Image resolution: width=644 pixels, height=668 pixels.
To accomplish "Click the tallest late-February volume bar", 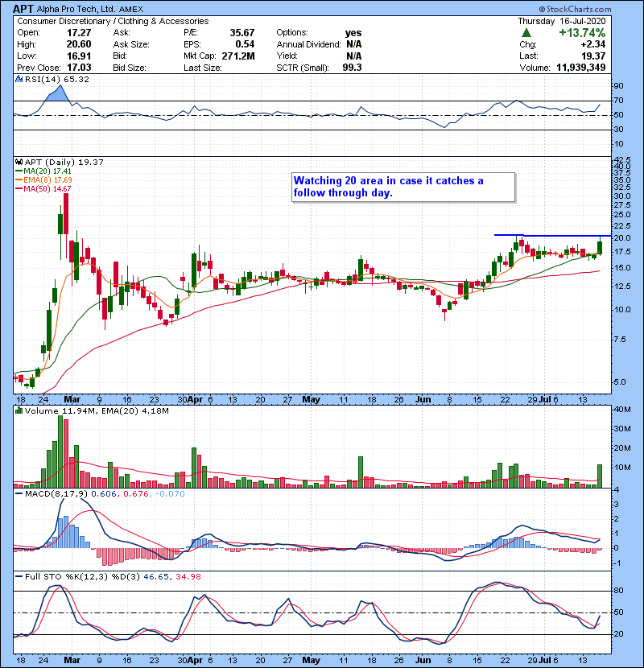I will pos(60,452).
